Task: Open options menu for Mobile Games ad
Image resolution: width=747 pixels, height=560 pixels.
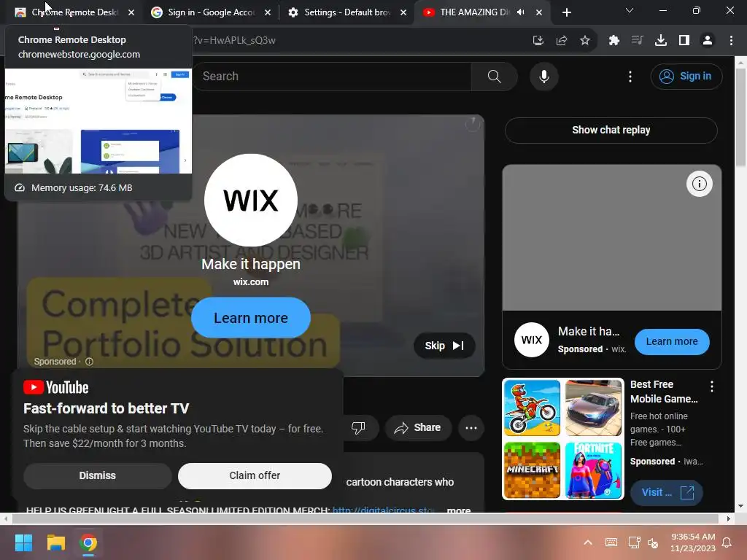Action: pos(712,386)
